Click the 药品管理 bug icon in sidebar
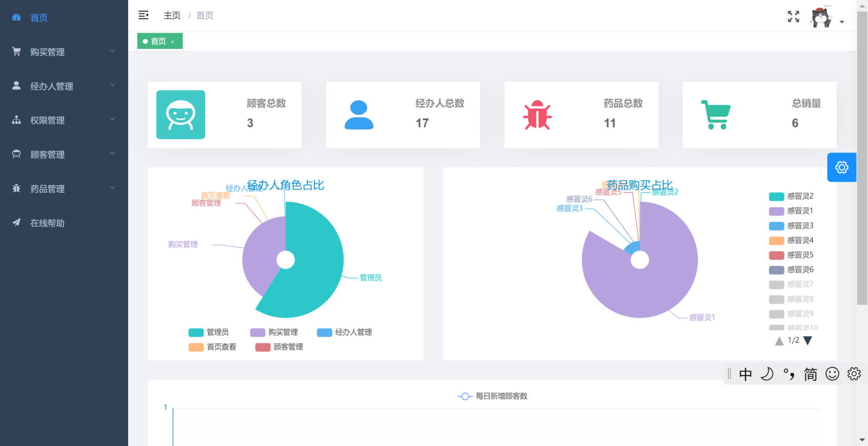The image size is (868, 446). (16, 189)
